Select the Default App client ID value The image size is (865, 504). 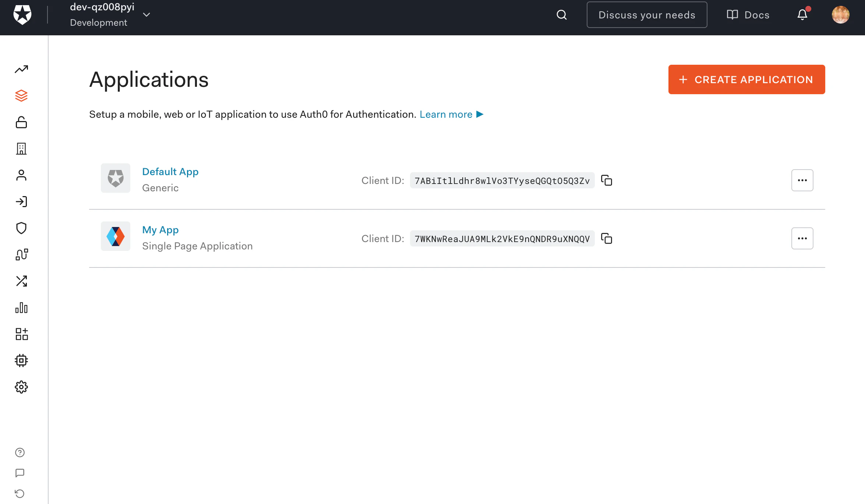pyautogui.click(x=502, y=181)
